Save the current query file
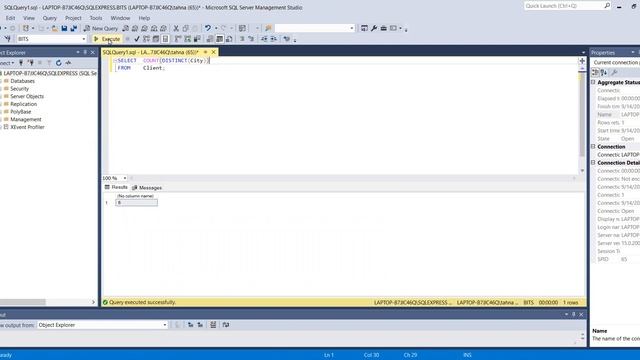 [64, 28]
